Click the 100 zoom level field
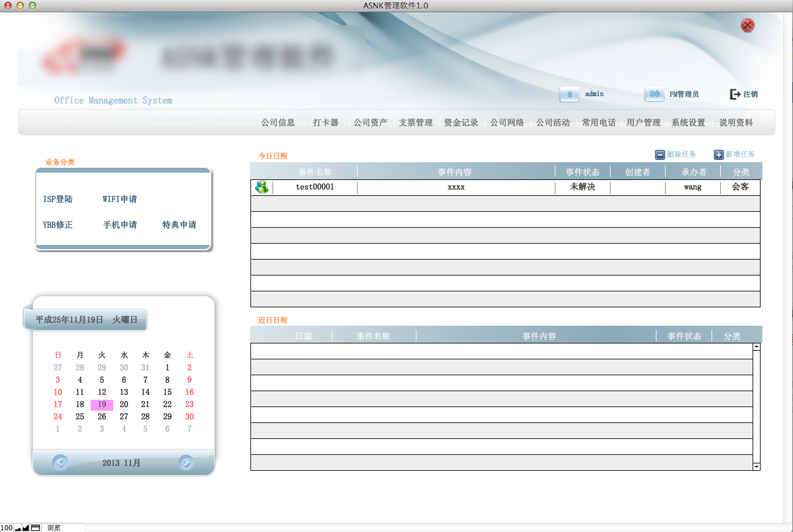Screen dimensions: 793x532 click(x=7, y=528)
